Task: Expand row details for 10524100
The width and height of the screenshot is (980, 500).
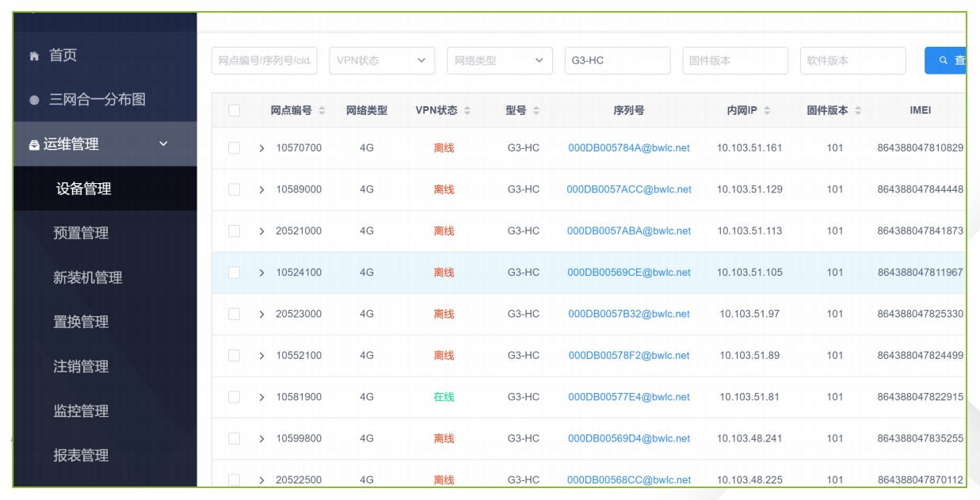Action: click(x=261, y=273)
